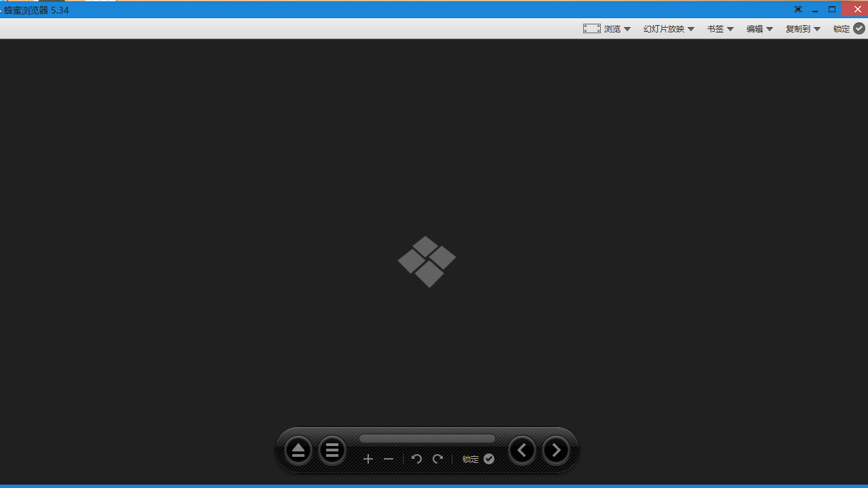868x488 pixels.
Task: Zoom out with the minus icon
Action: (389, 460)
